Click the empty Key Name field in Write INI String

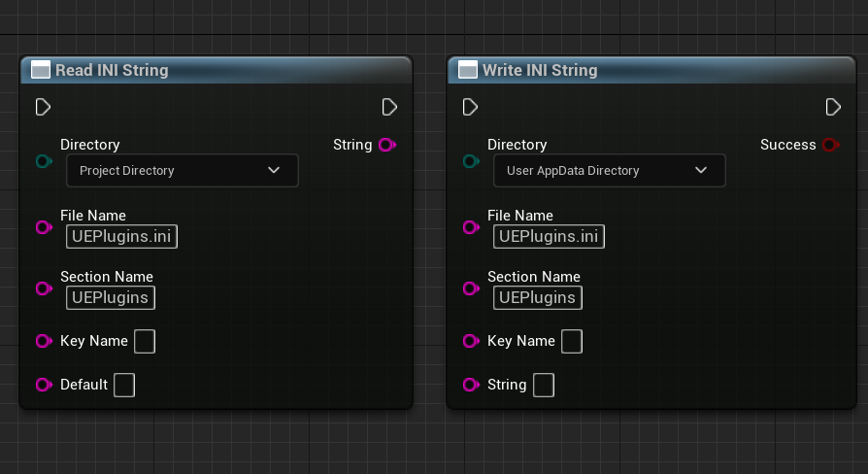tap(572, 341)
